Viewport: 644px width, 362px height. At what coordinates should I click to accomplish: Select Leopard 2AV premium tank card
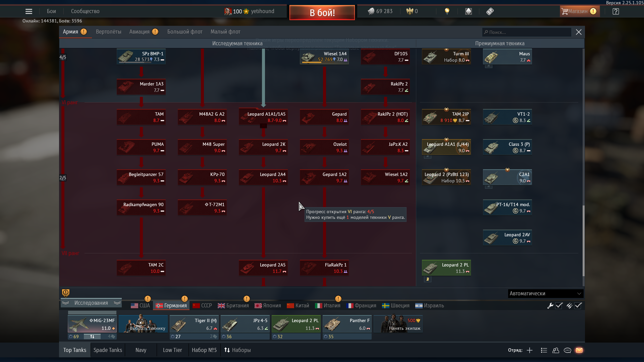[507, 238]
